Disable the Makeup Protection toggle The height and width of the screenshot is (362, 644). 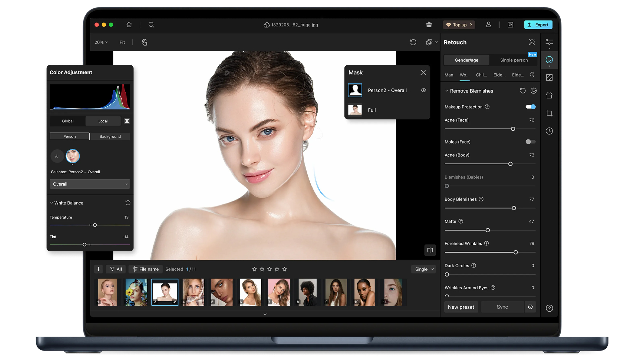tap(530, 107)
